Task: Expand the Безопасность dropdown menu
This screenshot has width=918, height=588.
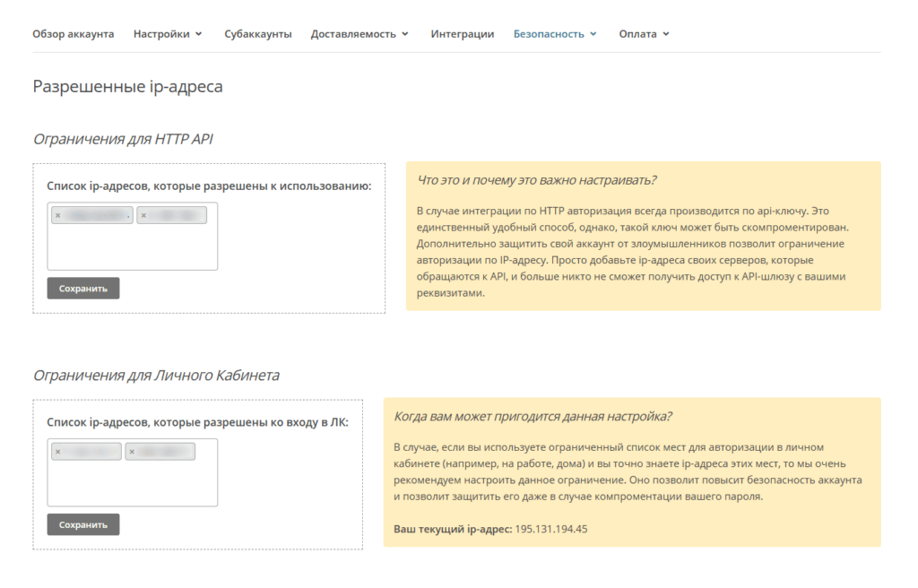Action: (x=555, y=34)
